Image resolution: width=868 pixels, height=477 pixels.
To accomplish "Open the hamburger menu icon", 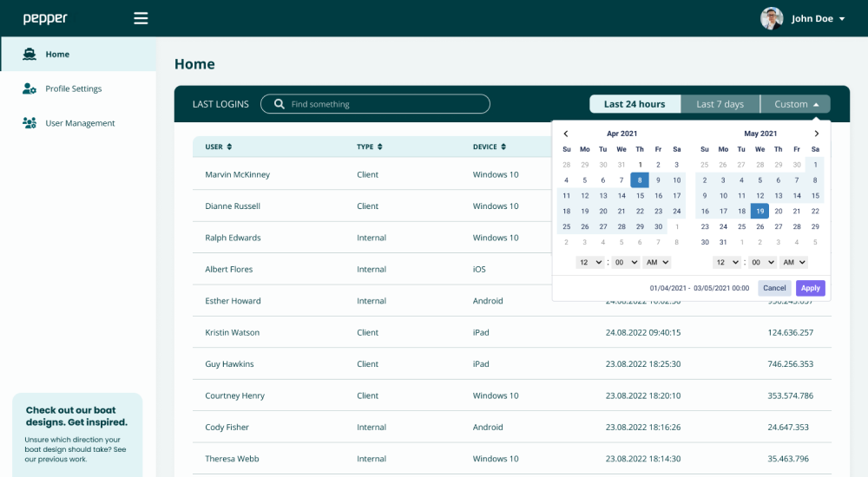I will tap(141, 18).
